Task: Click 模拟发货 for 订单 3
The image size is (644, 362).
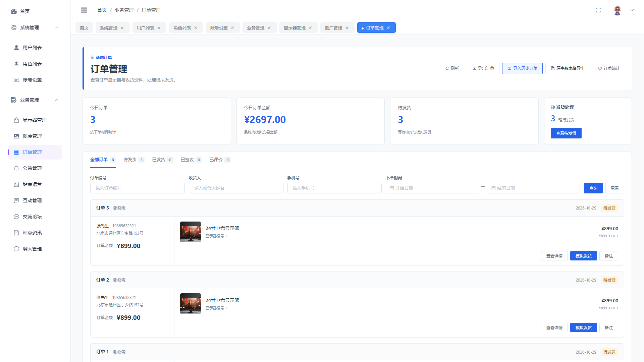Action: [584, 256]
